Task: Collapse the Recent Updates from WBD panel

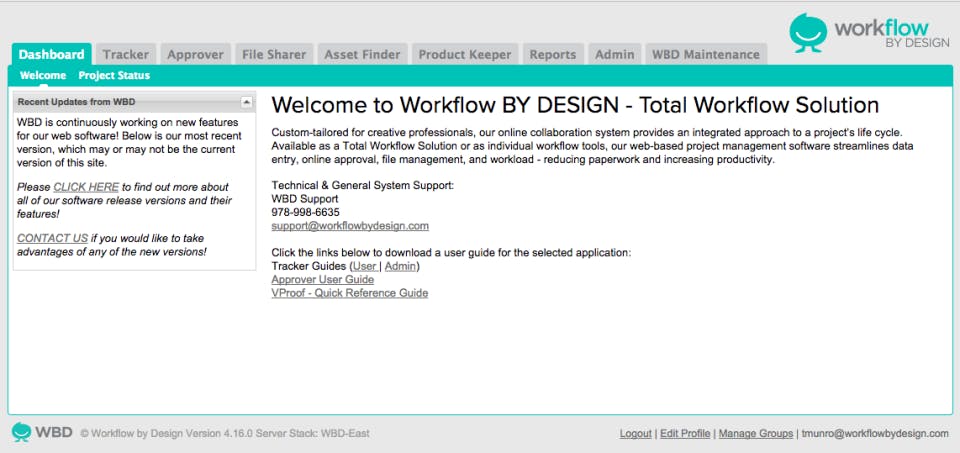Action: [x=246, y=102]
